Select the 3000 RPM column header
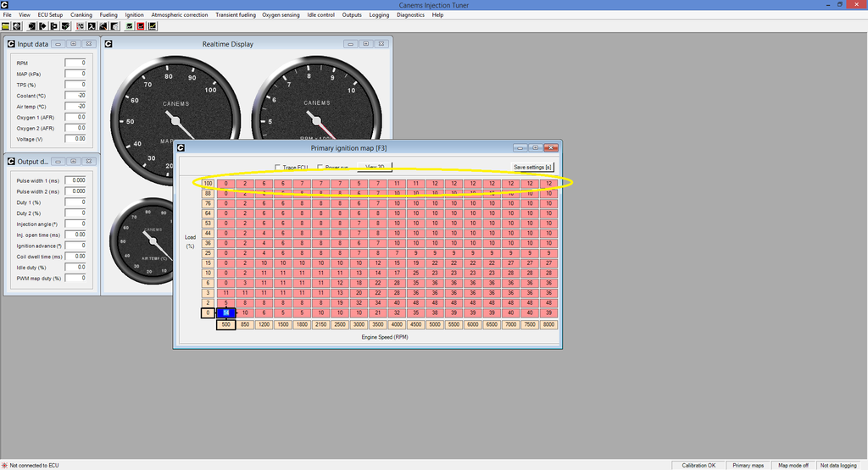The image size is (868, 470). click(359, 324)
